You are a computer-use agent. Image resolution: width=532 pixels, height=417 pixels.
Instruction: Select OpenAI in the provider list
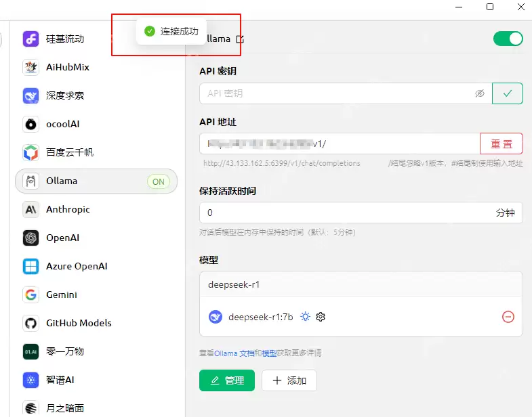(x=96, y=238)
